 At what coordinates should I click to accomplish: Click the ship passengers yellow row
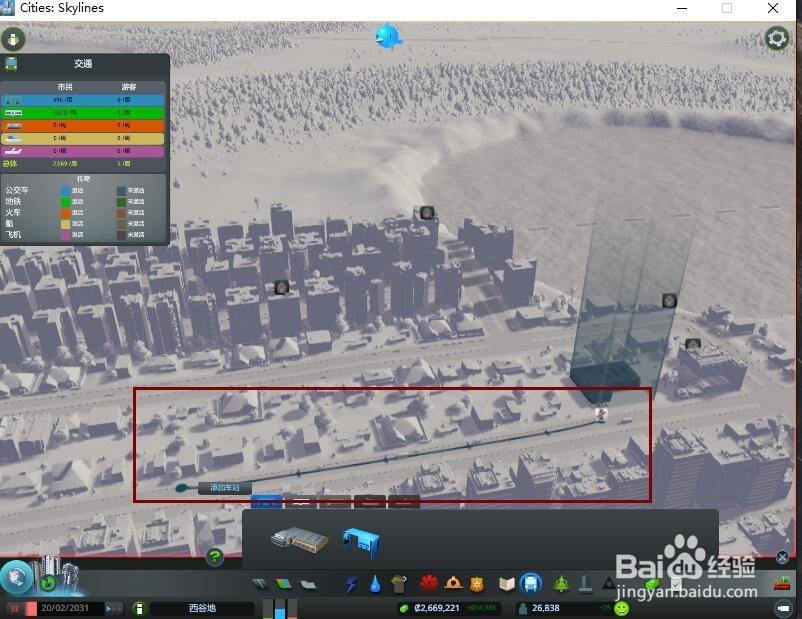[x=83, y=138]
